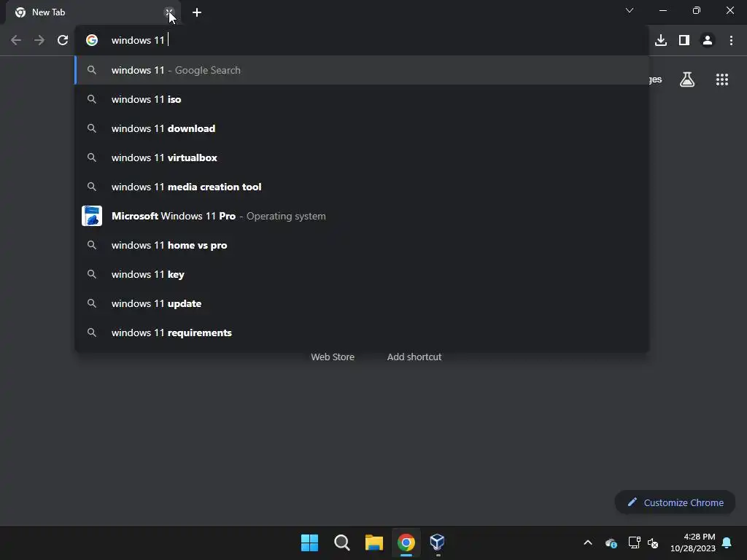Choose 'windows 11 media creation tool' suggestion
747x560 pixels.
click(362, 187)
